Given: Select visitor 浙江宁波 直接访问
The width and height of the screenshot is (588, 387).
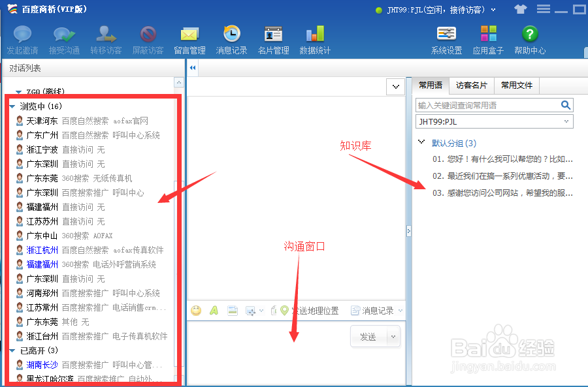Looking at the screenshot, I should (60, 150).
